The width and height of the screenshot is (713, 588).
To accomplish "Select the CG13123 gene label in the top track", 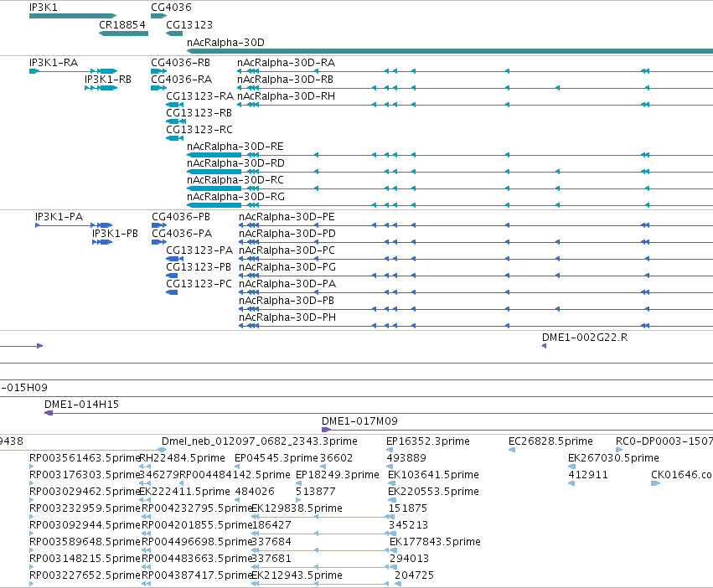I will [189, 24].
